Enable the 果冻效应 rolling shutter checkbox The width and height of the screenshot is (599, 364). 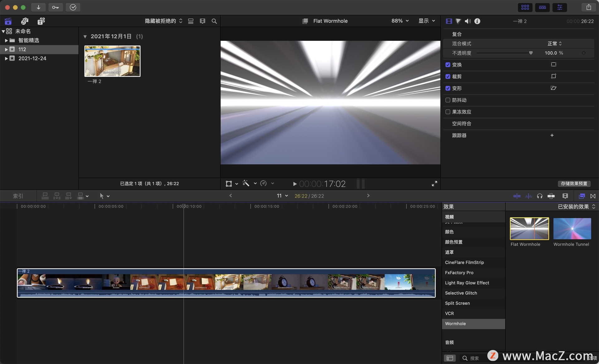[x=448, y=112]
